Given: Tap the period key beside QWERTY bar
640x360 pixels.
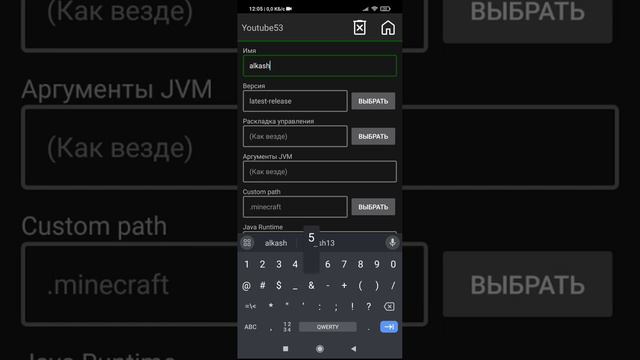Looking at the screenshot, I should point(369,328).
